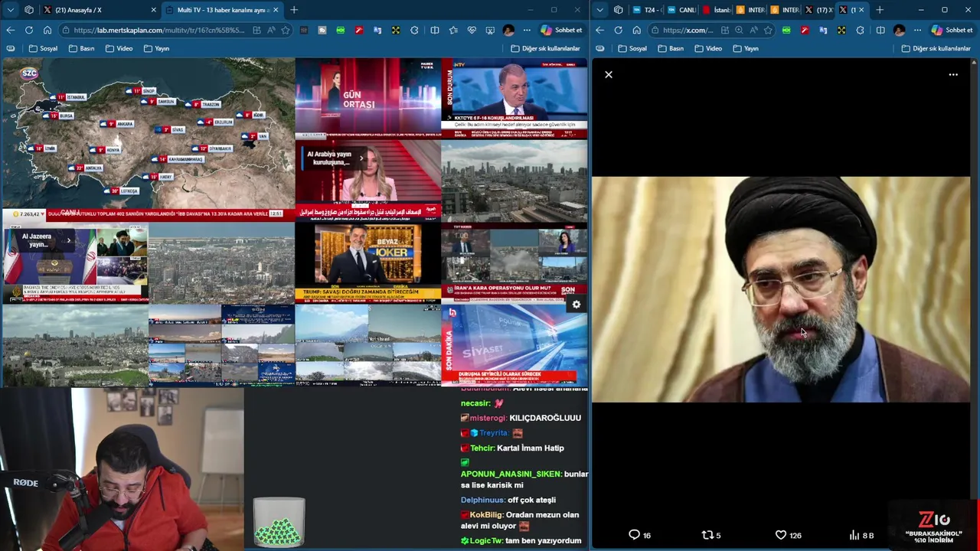Switch to (21) Anasayfa / X tab
Viewport: 980px width, 551px height.
(100, 10)
